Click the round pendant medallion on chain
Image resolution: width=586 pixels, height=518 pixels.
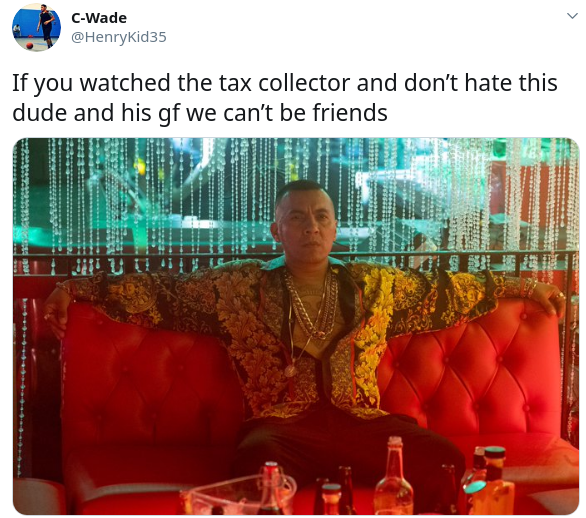[290, 371]
